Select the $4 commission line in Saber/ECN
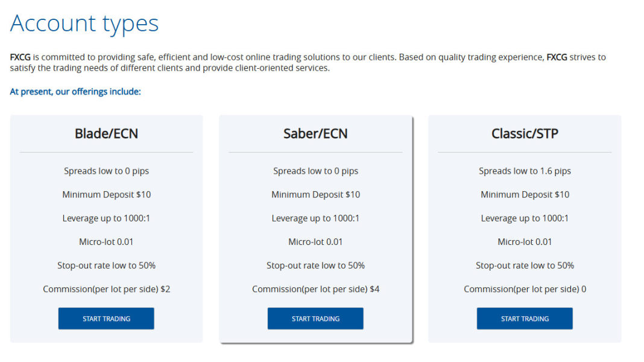This screenshot has height=362, width=644. 315,289
